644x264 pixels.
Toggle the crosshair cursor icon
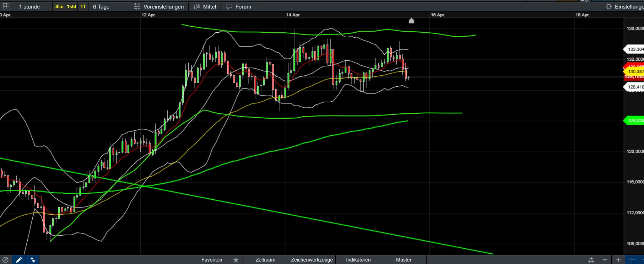632,260
